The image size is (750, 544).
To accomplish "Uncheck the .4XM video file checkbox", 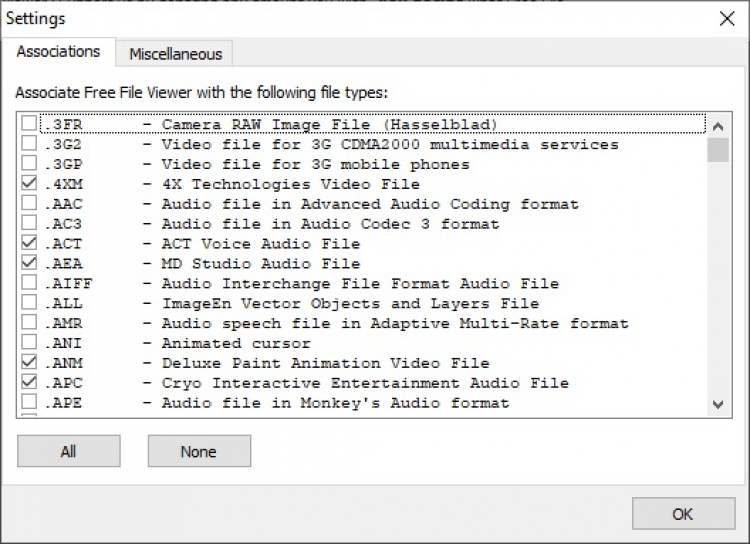I will tap(29, 184).
